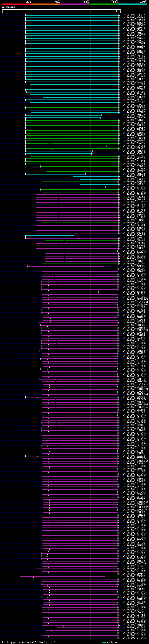Open hit UniRef100_Q9ASU8
Viewport: 149px width, 644px height.
pos(133,136)
